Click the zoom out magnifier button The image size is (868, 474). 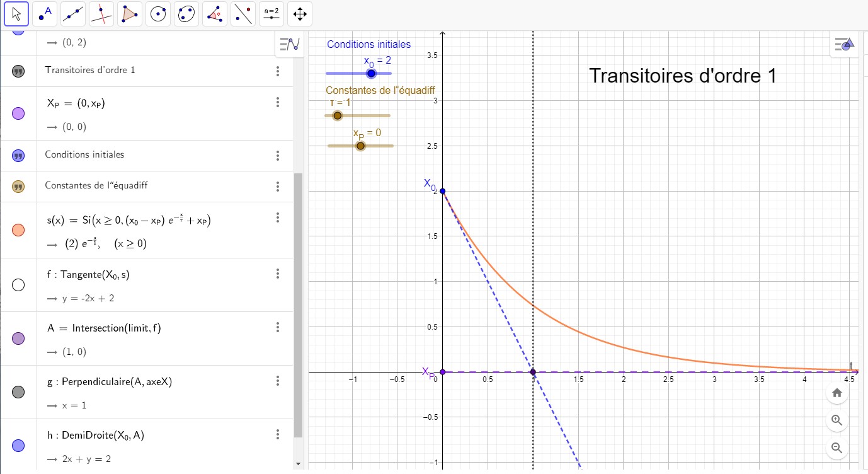pyautogui.click(x=837, y=448)
